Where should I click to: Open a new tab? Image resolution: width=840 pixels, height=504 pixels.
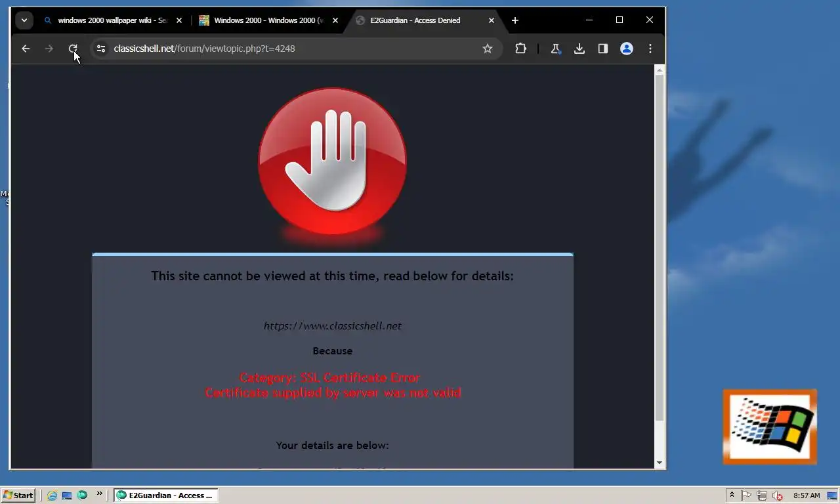[x=515, y=20]
